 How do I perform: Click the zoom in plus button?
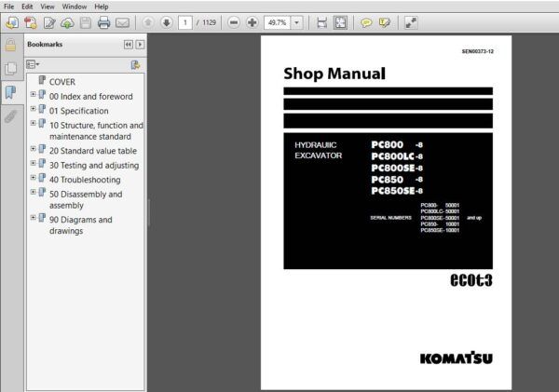pyautogui.click(x=252, y=22)
